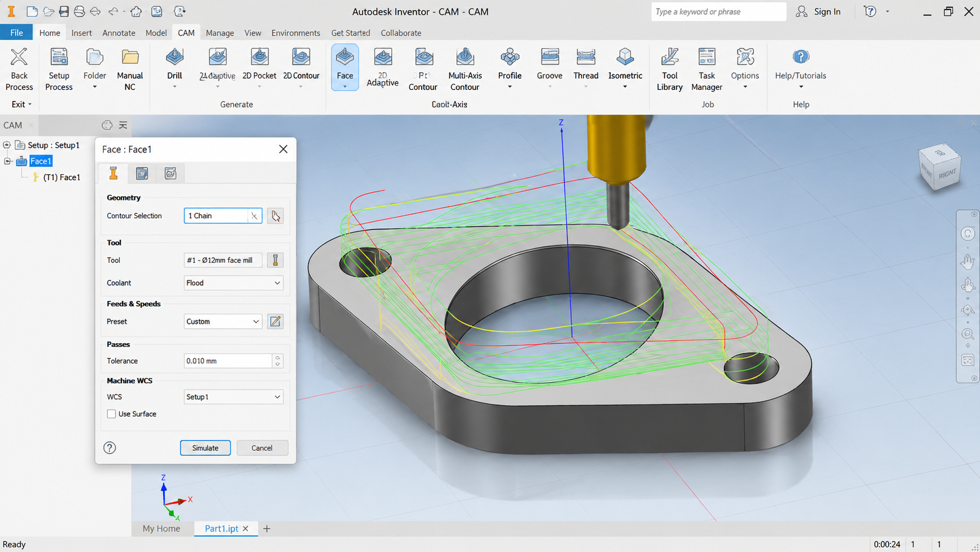Choose Multi-Axis Contour tool
The image size is (980, 552).
465,69
